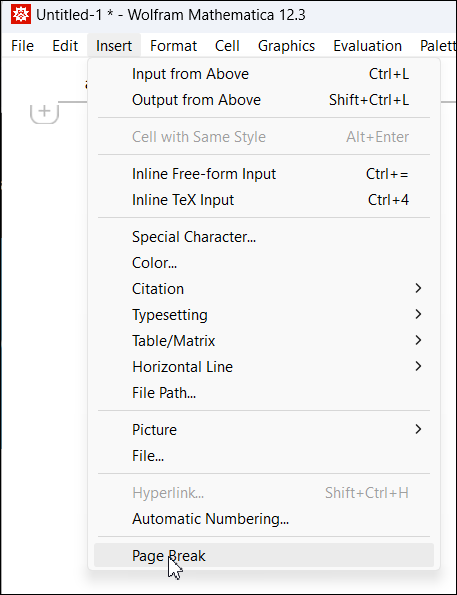Click the Cell with Same Style entry
Image resolution: width=457 pixels, height=595 pixels.
coord(264,137)
